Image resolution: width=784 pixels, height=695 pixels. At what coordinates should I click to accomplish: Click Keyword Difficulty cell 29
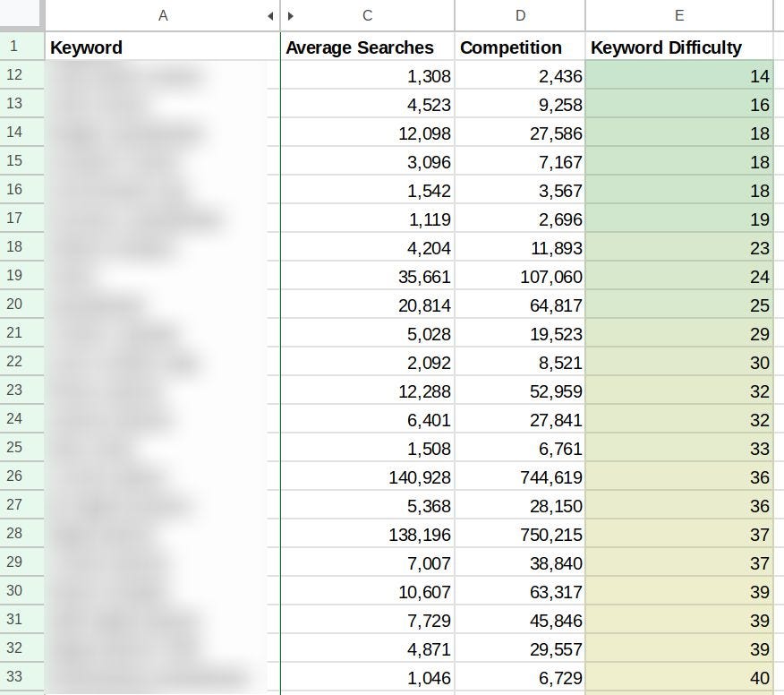coord(679,333)
